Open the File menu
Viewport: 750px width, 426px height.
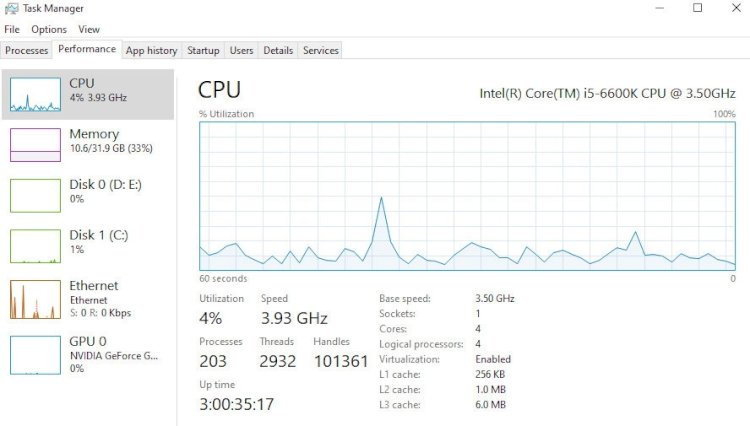pyautogui.click(x=12, y=29)
